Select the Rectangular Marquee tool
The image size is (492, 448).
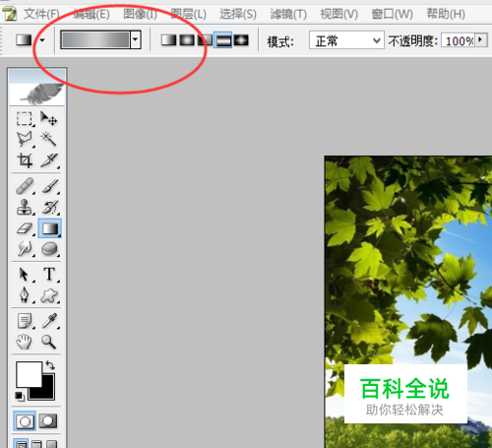[x=25, y=118]
